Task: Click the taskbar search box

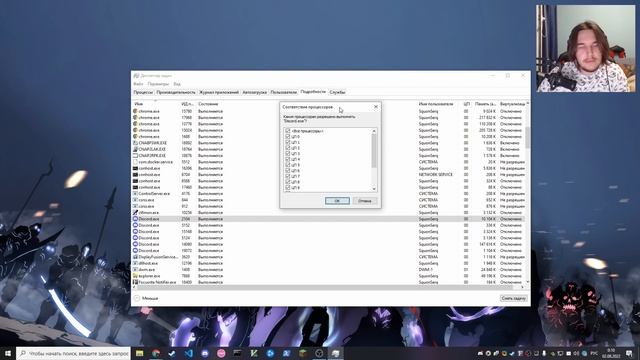Action: click(73, 353)
